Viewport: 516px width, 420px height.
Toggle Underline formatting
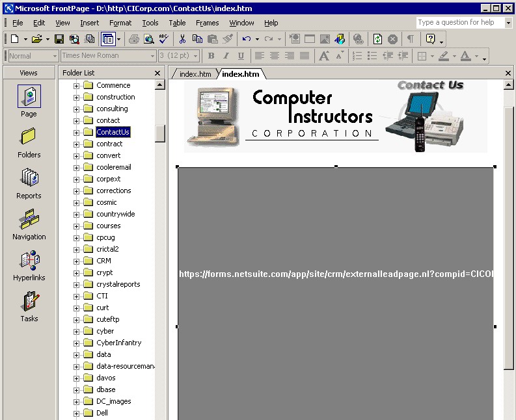[x=241, y=55]
